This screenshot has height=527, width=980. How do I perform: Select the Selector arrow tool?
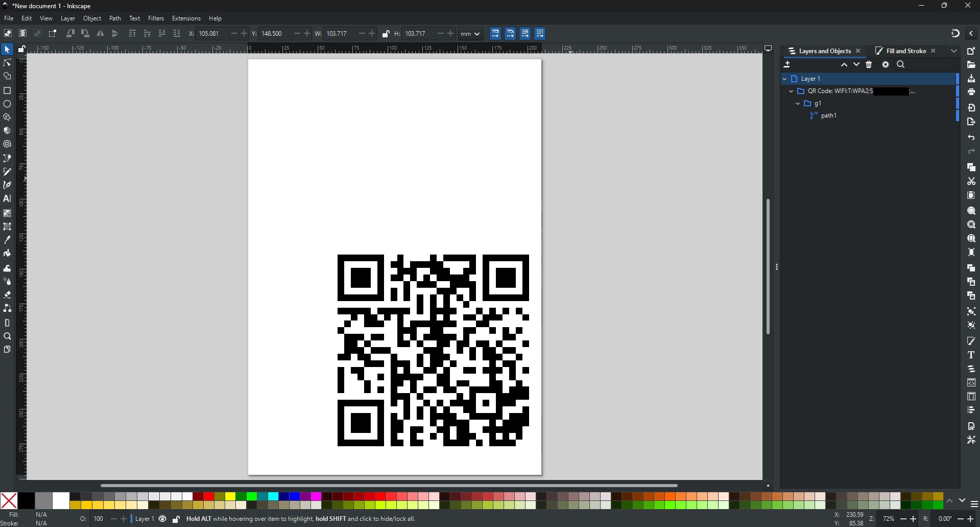click(7, 50)
